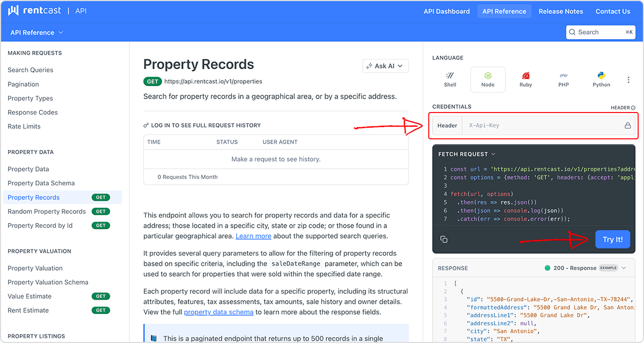Click GET badge next to Rent Estimate
644x343 pixels.
[101, 310]
